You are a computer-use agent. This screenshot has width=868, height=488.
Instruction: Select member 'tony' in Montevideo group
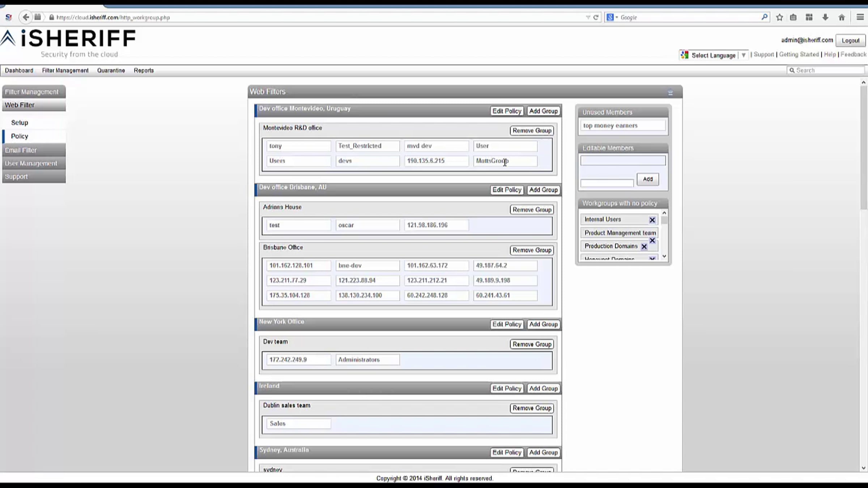tap(298, 146)
